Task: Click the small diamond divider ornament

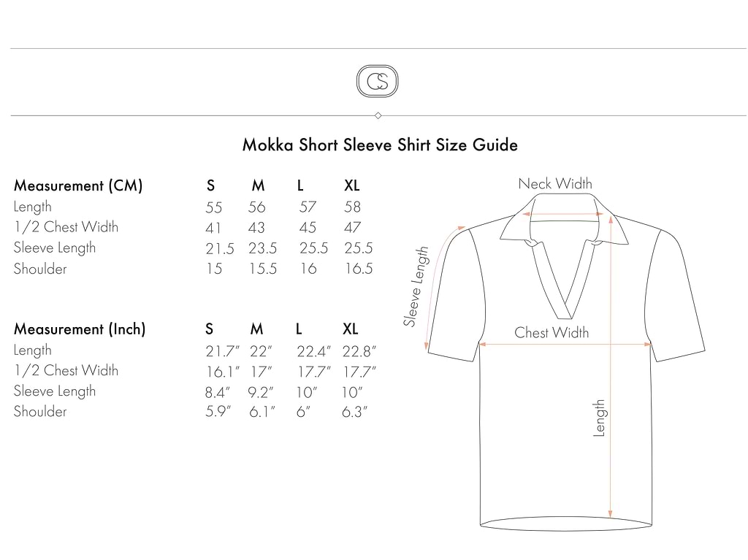Action: 378,115
